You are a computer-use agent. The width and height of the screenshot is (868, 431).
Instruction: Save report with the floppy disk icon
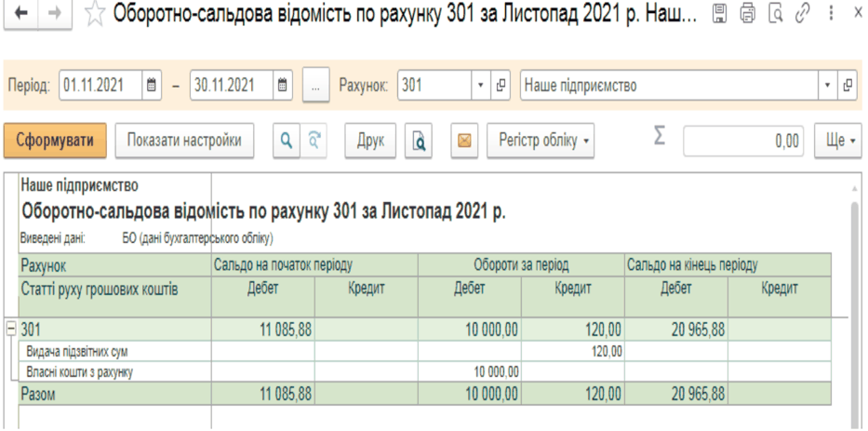[x=718, y=13]
